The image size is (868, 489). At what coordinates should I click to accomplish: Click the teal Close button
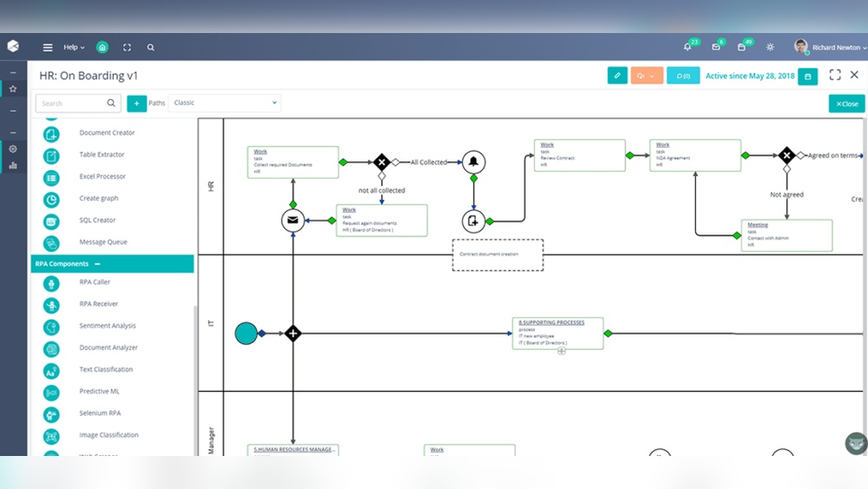(x=846, y=103)
